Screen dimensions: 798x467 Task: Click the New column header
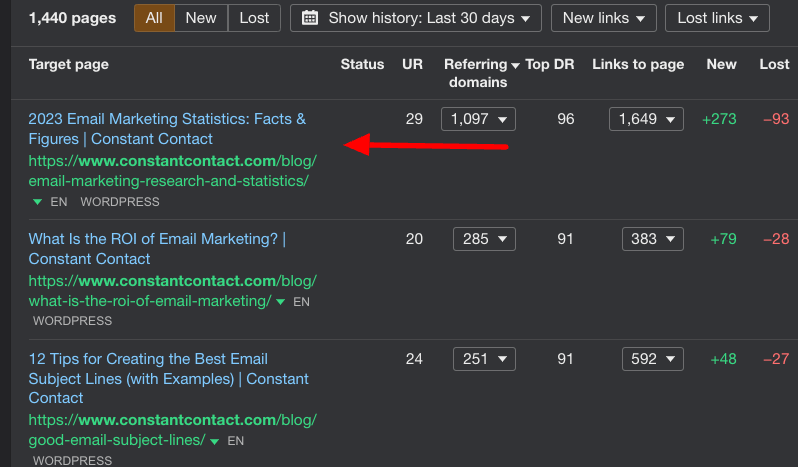point(722,64)
